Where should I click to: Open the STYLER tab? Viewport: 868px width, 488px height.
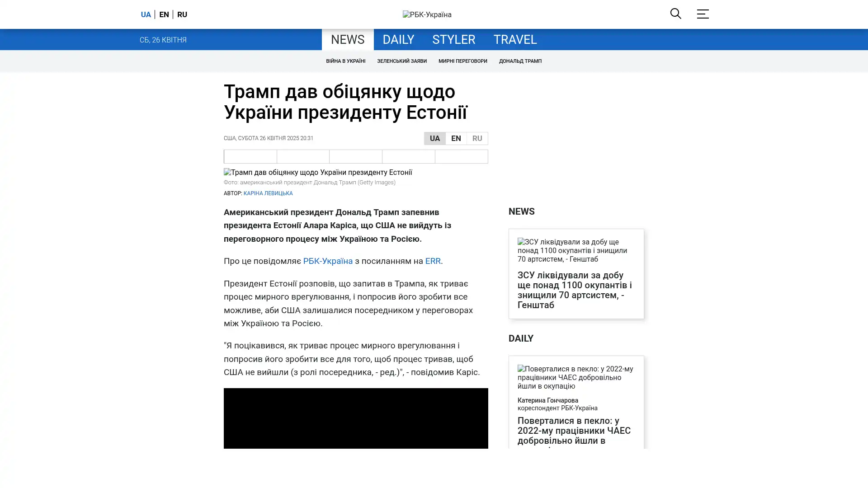[453, 40]
